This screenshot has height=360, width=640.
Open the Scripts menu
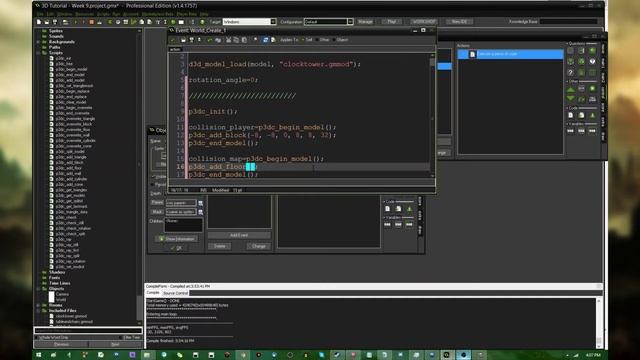[x=102, y=14]
